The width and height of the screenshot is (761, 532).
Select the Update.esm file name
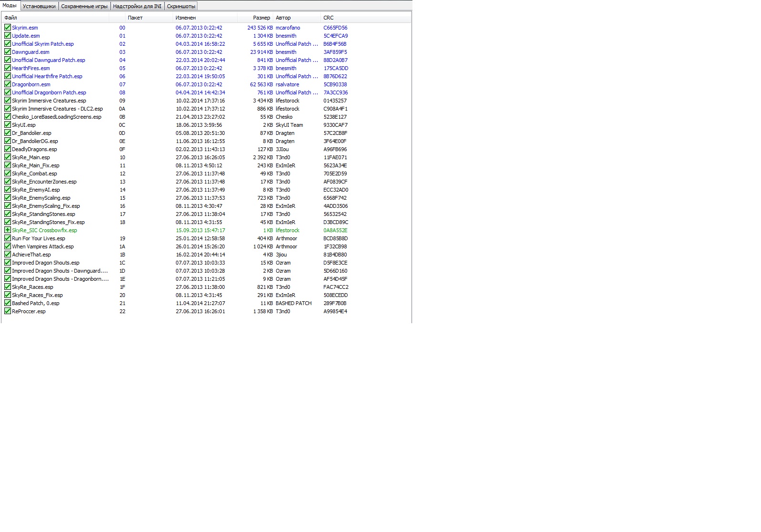coord(26,36)
